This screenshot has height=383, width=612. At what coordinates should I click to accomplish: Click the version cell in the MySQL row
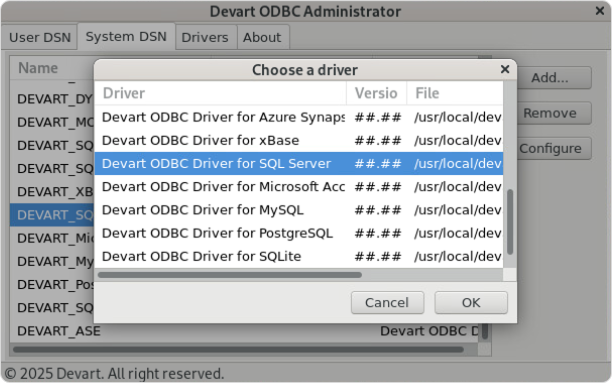coord(377,210)
